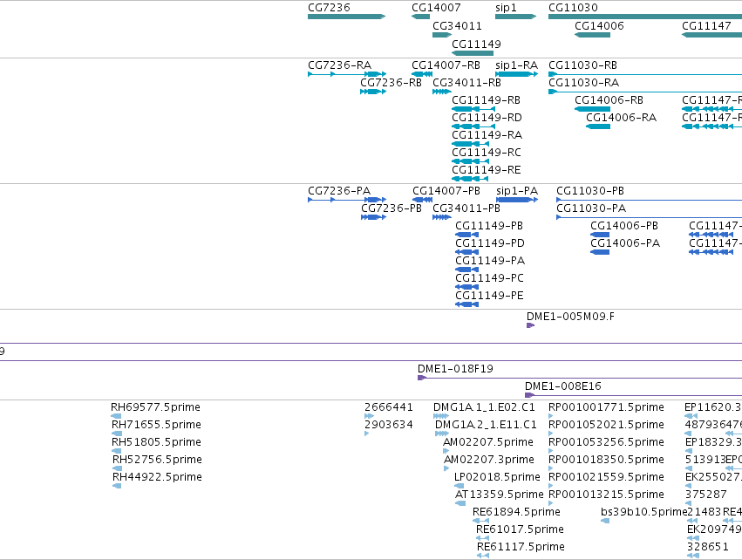Screen dimensions: 742x560
Task: Select EST AT13359.5prime
Action: pyautogui.click(x=460, y=503)
